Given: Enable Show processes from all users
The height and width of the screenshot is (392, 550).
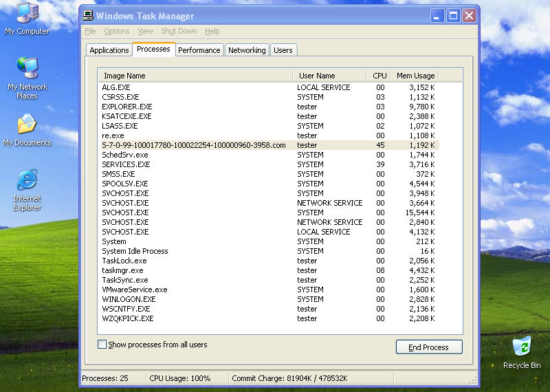Looking at the screenshot, I should coord(102,345).
